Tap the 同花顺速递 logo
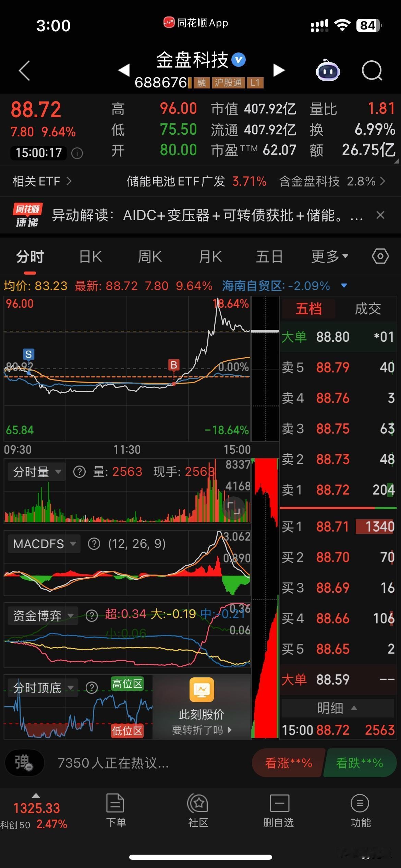Viewport: 401px width, 868px height. click(x=27, y=215)
